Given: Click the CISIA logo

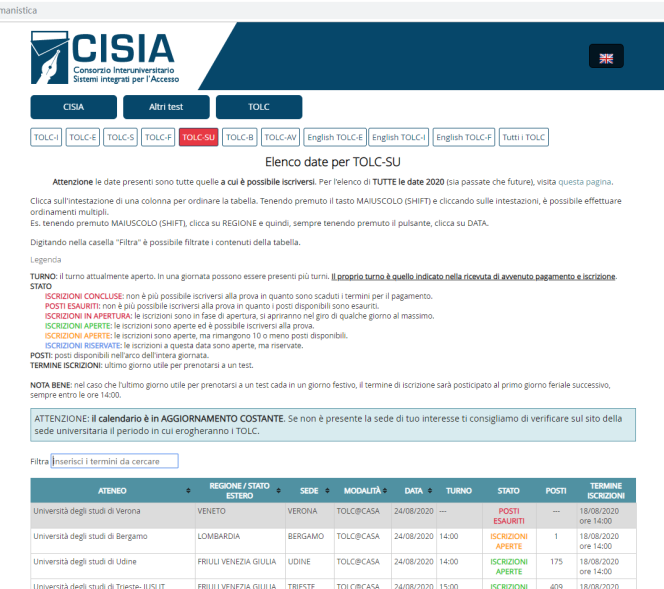Looking at the screenshot, I should pos(105,58).
